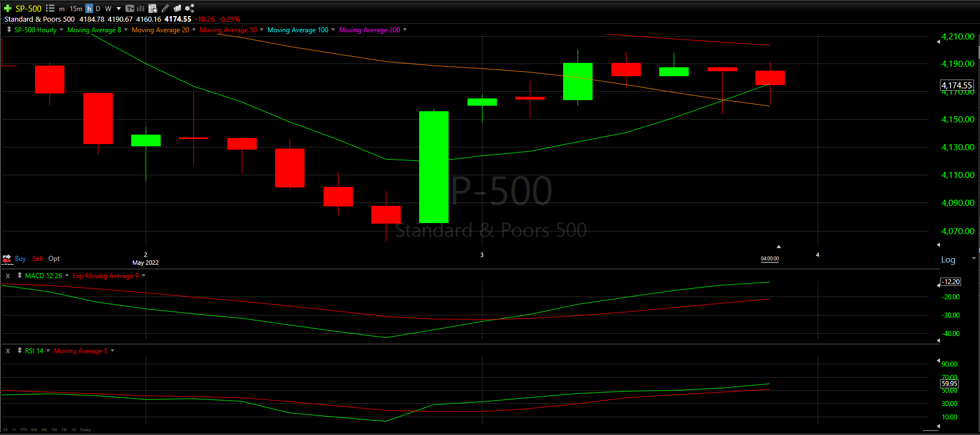Click the SP-500 symbol name
The height and width of the screenshot is (435, 980).
[x=28, y=8]
